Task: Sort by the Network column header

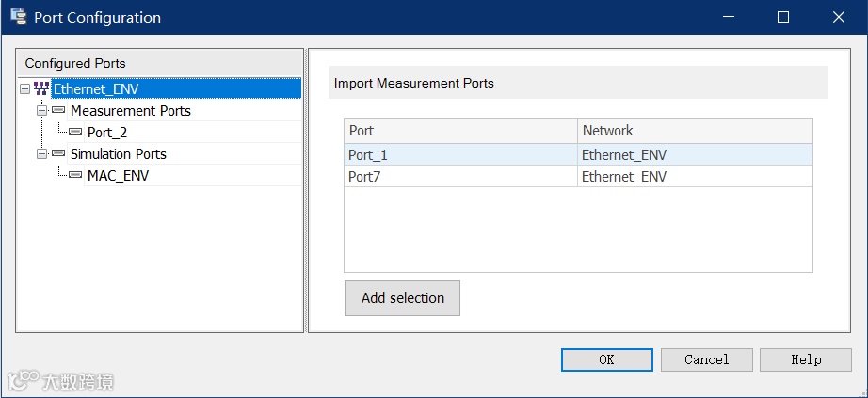Action: tap(694, 131)
